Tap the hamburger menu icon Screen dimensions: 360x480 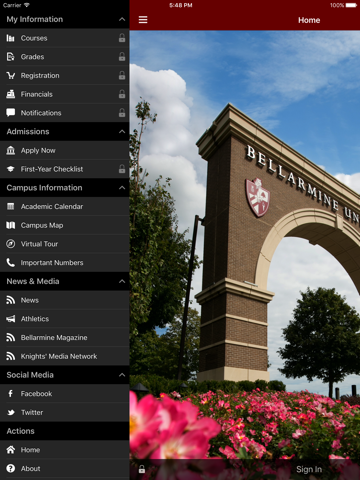pos(143,20)
